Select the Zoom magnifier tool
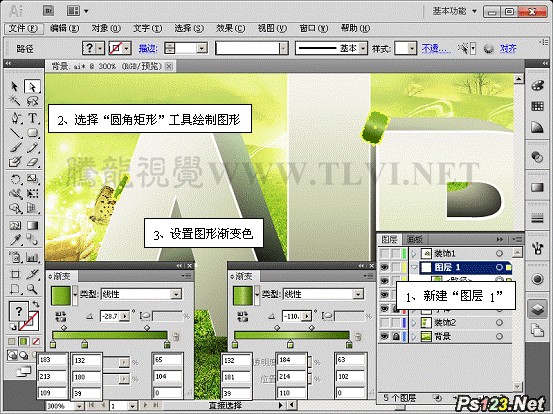The width and height of the screenshot is (553, 414). click(32, 289)
